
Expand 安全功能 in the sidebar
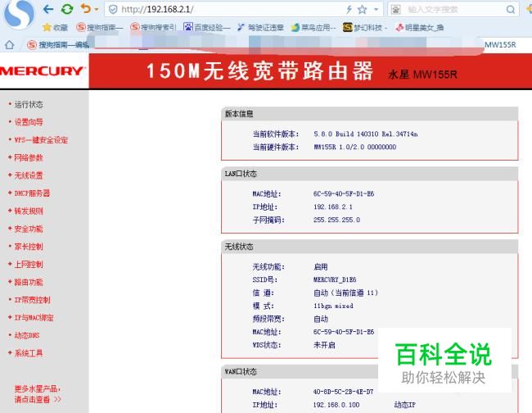[29, 229]
